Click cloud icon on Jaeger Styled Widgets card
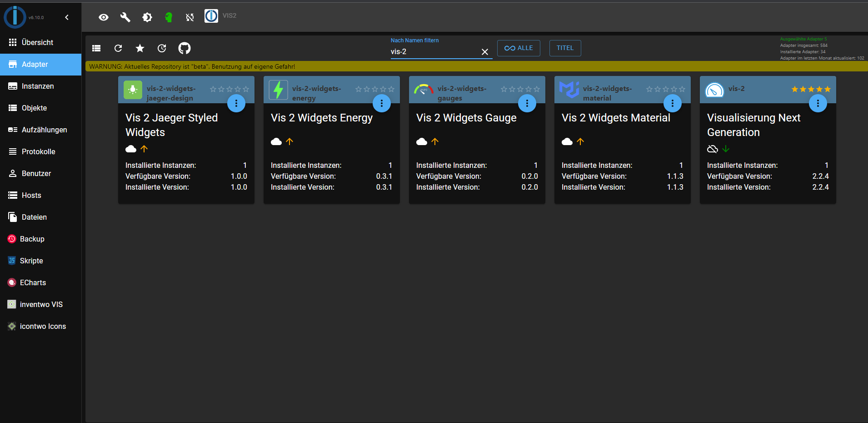The height and width of the screenshot is (423, 868). [x=131, y=149]
